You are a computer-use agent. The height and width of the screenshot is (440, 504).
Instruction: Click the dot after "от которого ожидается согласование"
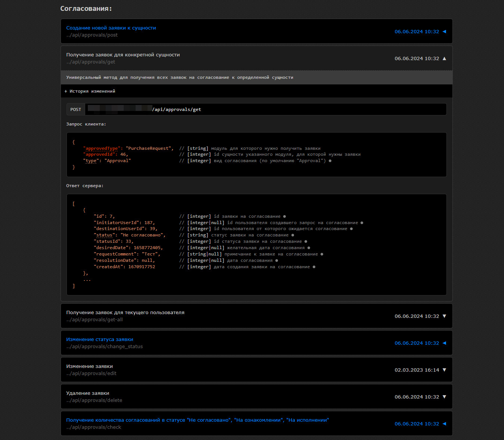[352, 229]
